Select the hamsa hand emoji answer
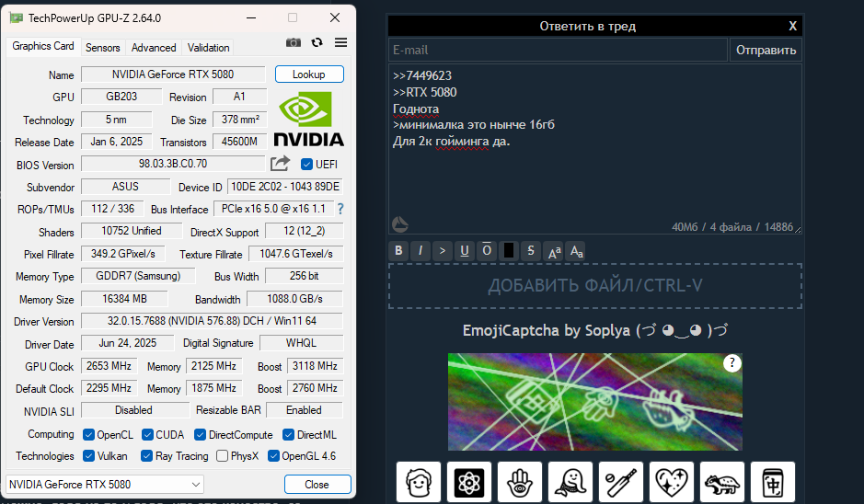This screenshot has width=864, height=504. [520, 482]
